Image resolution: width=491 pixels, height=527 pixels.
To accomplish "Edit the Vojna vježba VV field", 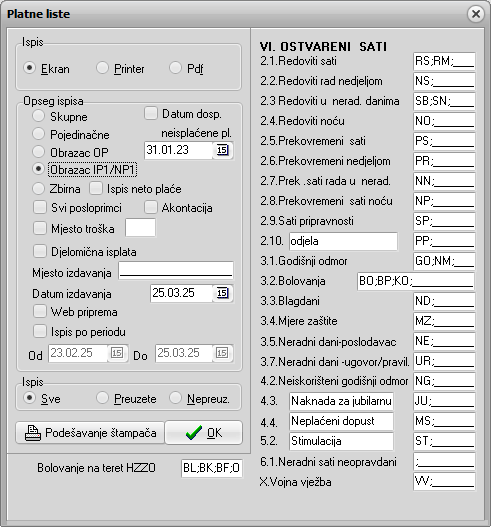I will (444, 482).
